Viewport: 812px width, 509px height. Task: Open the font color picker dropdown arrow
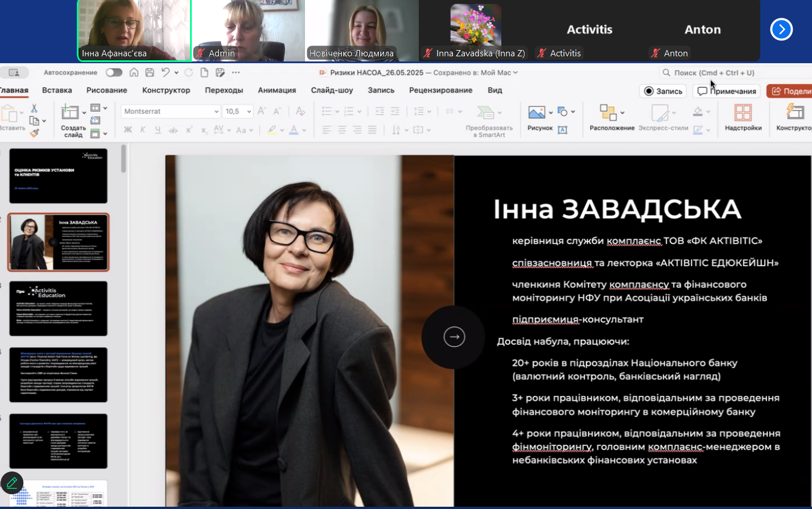(304, 130)
